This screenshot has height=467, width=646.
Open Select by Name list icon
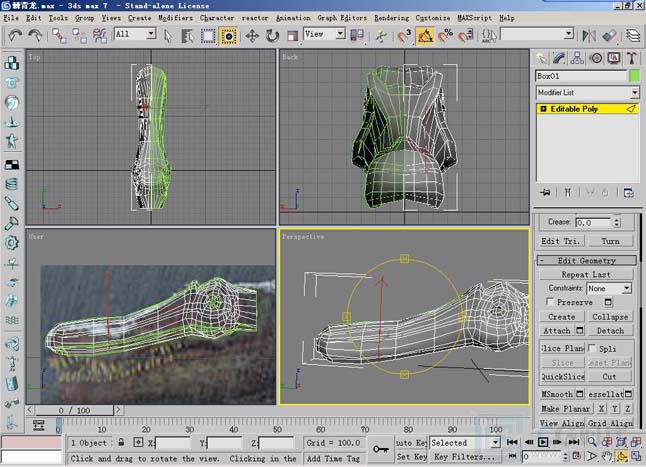tap(188, 36)
